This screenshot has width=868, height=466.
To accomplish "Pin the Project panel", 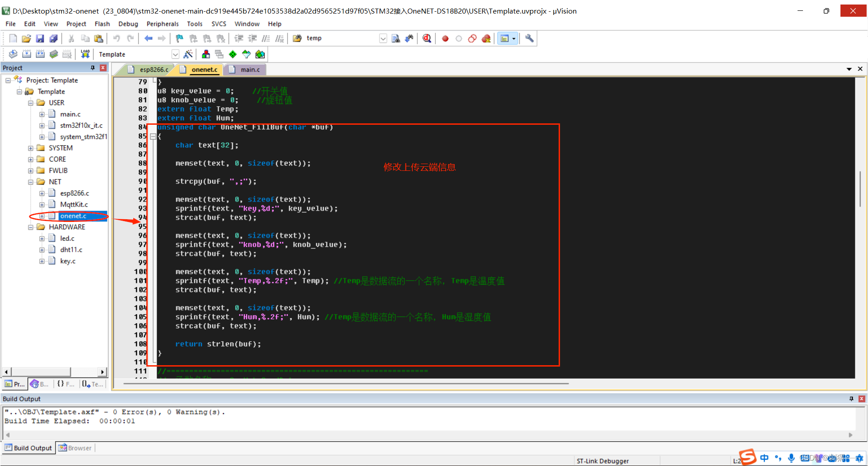I will (x=93, y=68).
